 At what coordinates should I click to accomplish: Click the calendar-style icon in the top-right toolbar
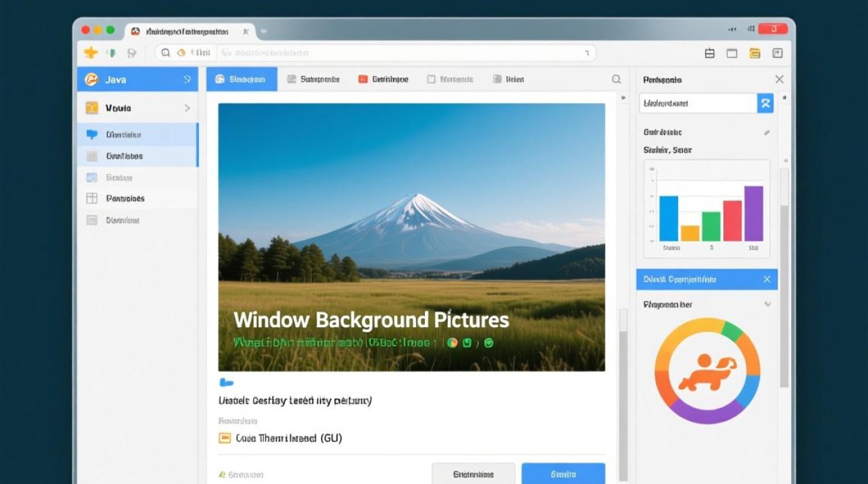coord(710,54)
